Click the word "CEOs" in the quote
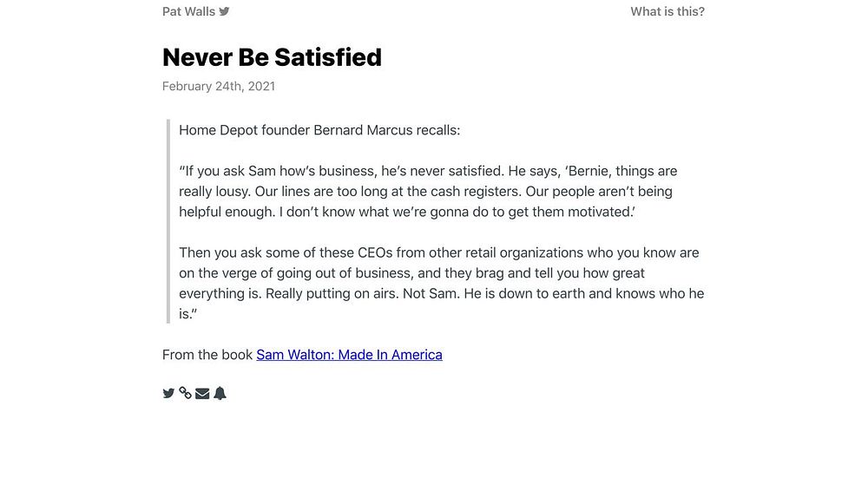Screen dimensions: 868x478 pyautogui.click(x=375, y=252)
